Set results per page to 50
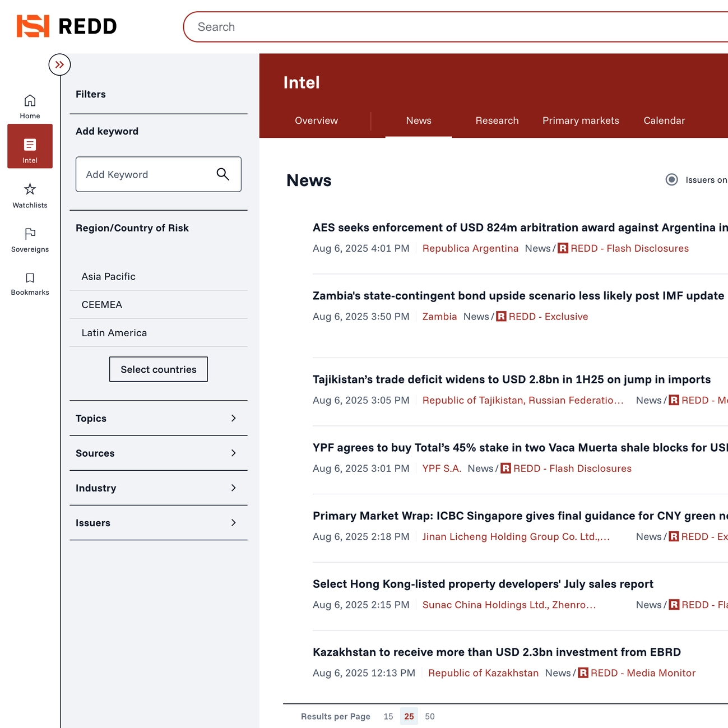Viewport: 728px width, 728px height. (x=429, y=716)
